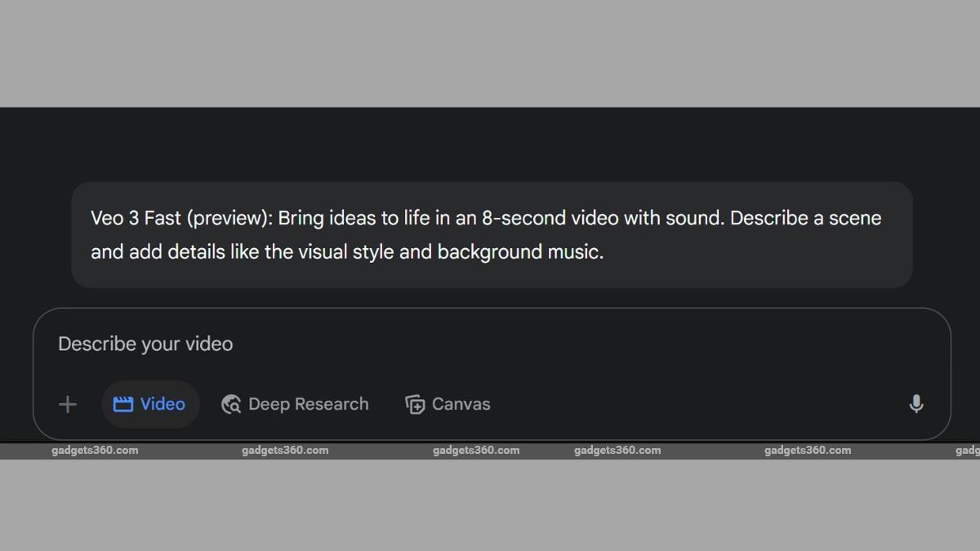
Task: Activate the microphone voice input icon
Action: click(916, 404)
